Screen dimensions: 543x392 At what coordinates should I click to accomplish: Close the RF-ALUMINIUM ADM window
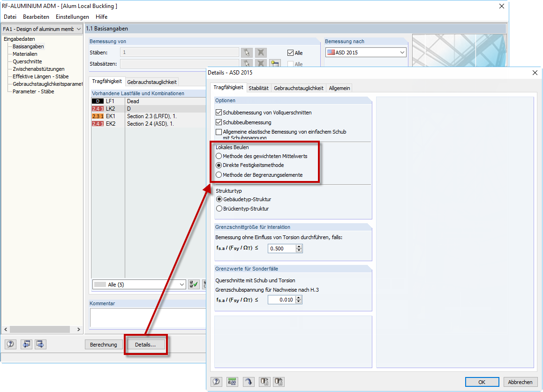tap(501, 6)
